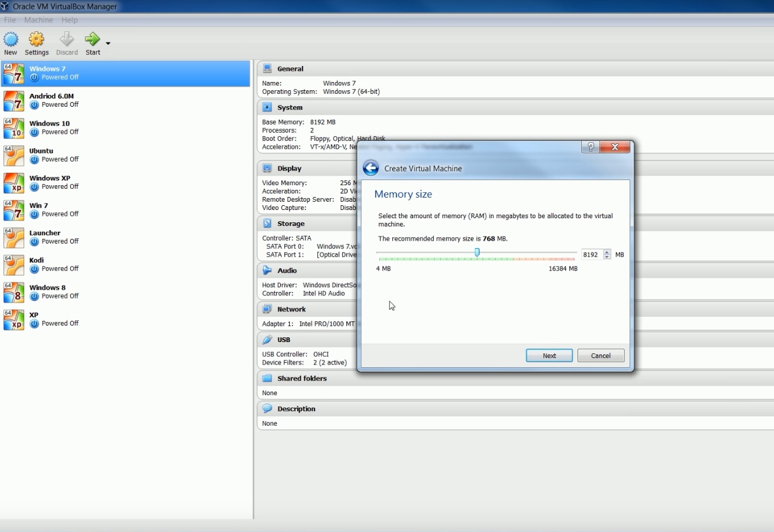Click the Kodi entry name text
The height and width of the screenshot is (532, 774).
(x=37, y=260)
